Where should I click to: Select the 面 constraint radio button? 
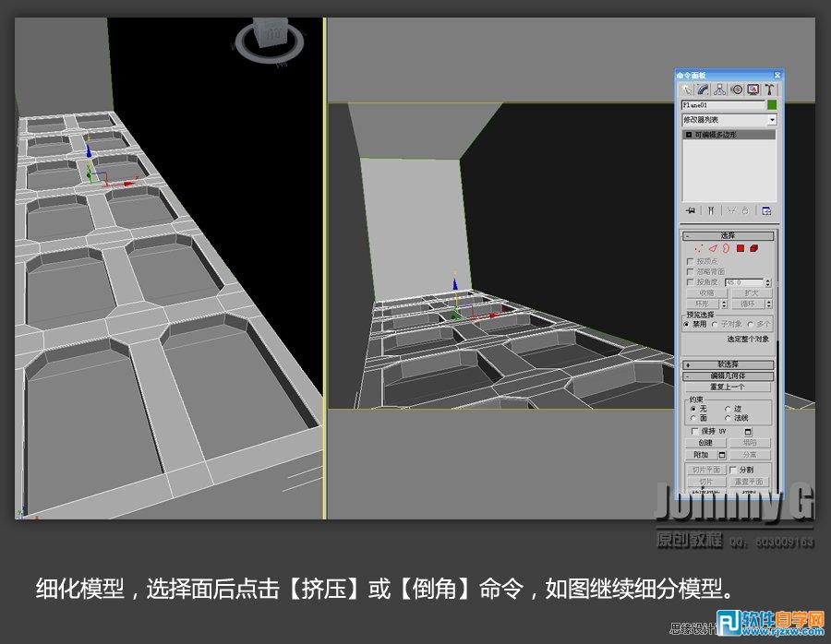point(693,418)
